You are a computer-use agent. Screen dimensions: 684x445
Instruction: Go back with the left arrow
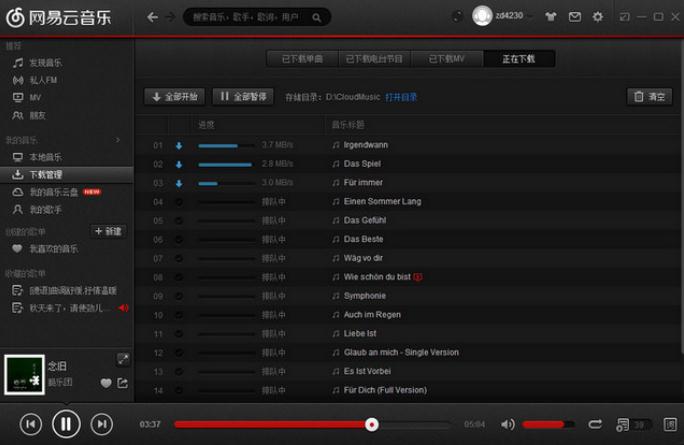[152, 17]
